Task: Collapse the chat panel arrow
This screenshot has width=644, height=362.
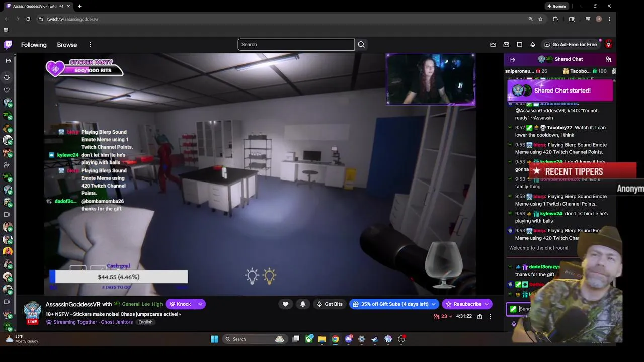Action: [512, 60]
